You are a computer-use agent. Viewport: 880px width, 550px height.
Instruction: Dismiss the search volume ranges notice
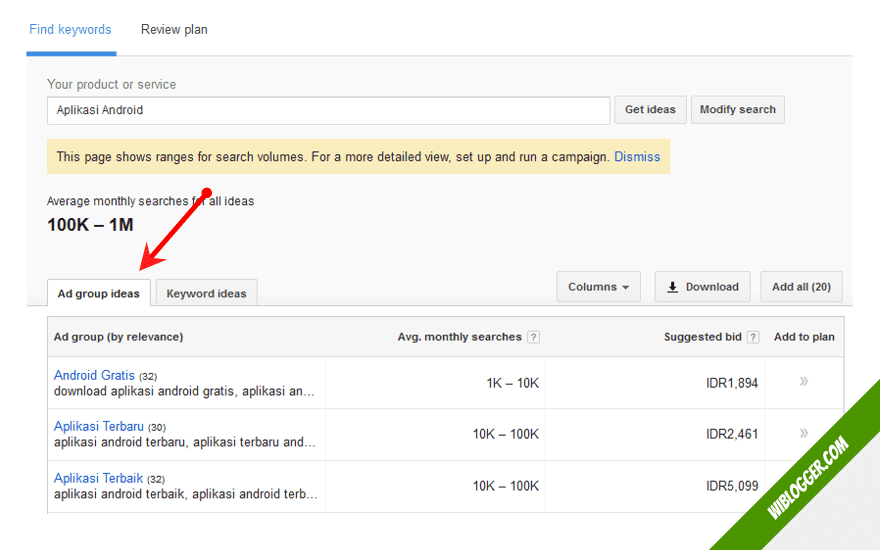coord(637,157)
